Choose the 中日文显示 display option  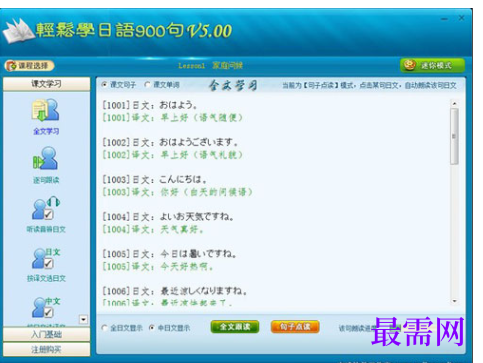click(x=152, y=328)
